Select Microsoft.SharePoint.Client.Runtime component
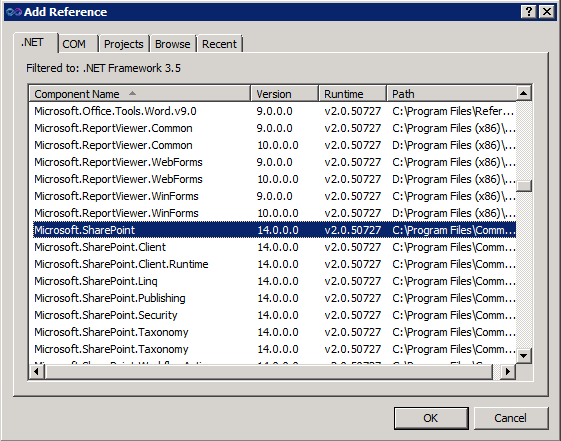This screenshot has height=441, width=561. coord(273,264)
